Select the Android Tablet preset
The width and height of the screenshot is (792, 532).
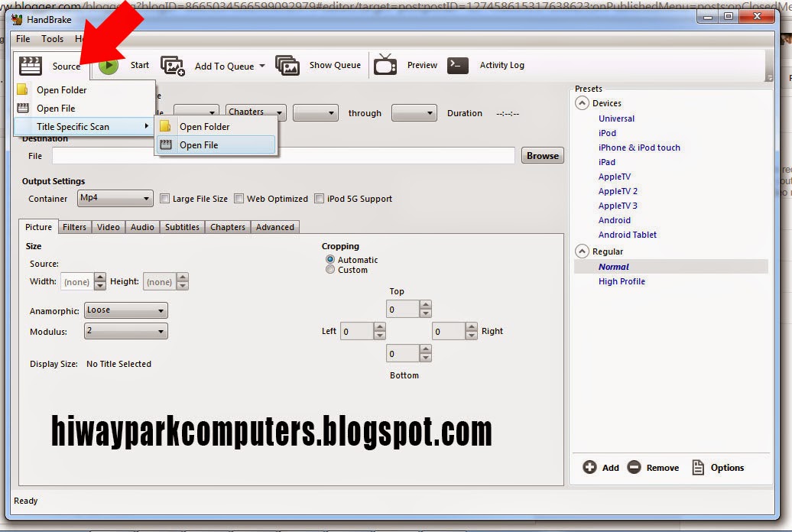click(x=628, y=235)
